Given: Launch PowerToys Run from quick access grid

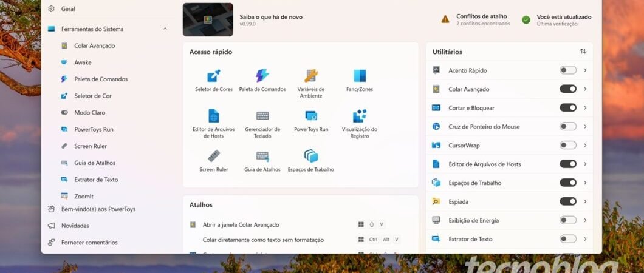Looking at the screenshot, I should click(311, 116).
